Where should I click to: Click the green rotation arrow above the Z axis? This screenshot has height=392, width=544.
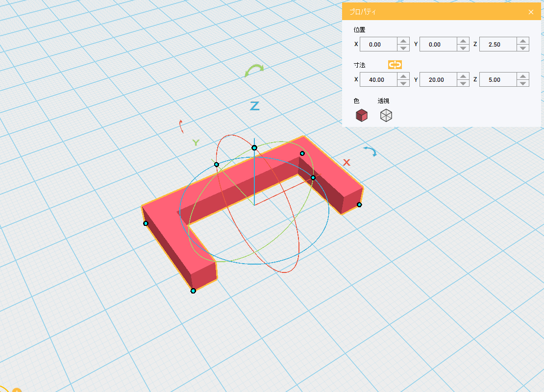(254, 71)
